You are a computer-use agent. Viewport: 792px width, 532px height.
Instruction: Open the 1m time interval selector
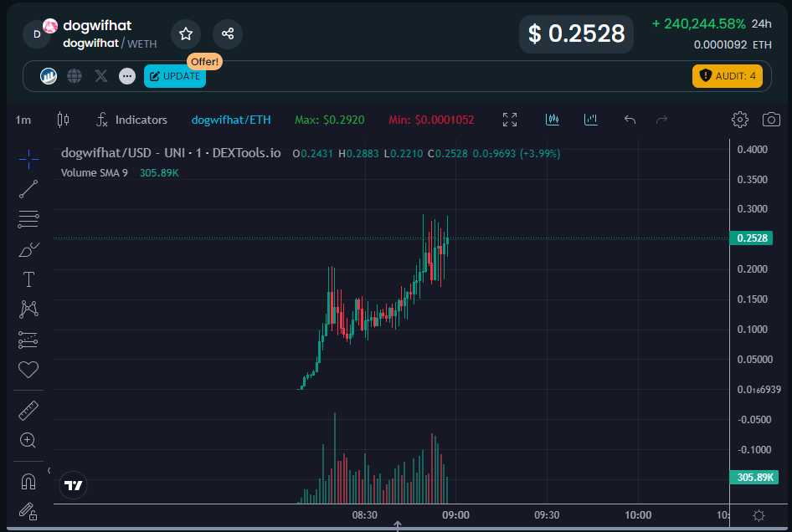[x=23, y=120]
